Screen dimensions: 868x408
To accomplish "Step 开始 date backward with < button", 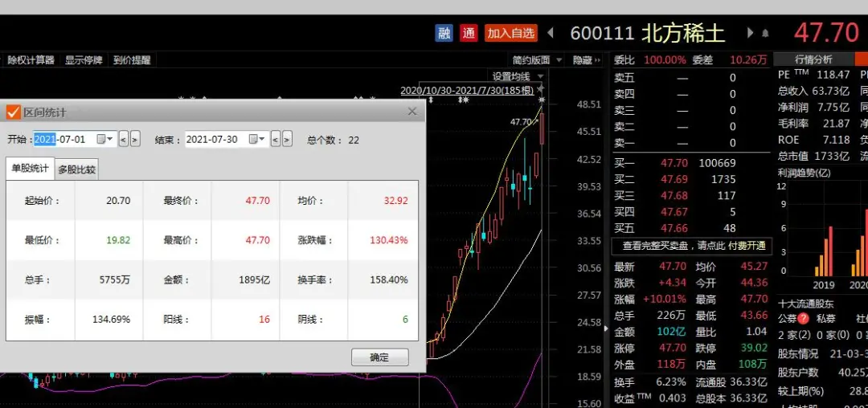I will [124, 139].
